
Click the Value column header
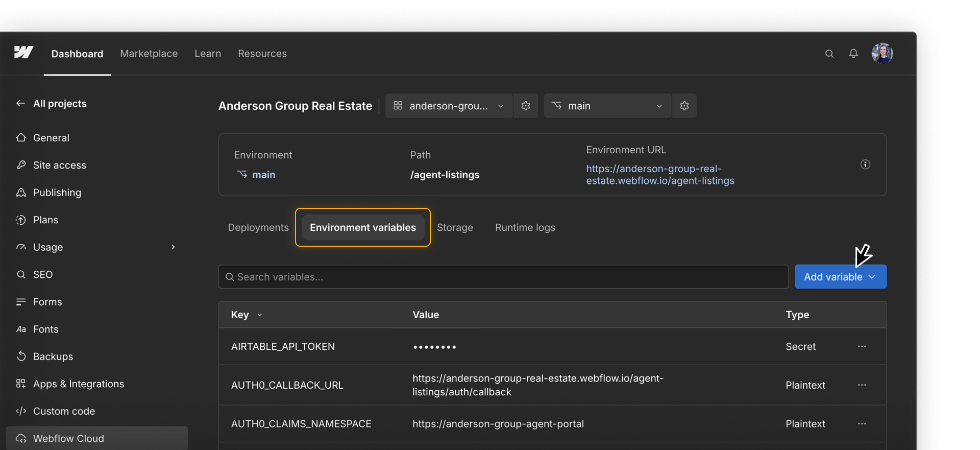click(x=426, y=315)
